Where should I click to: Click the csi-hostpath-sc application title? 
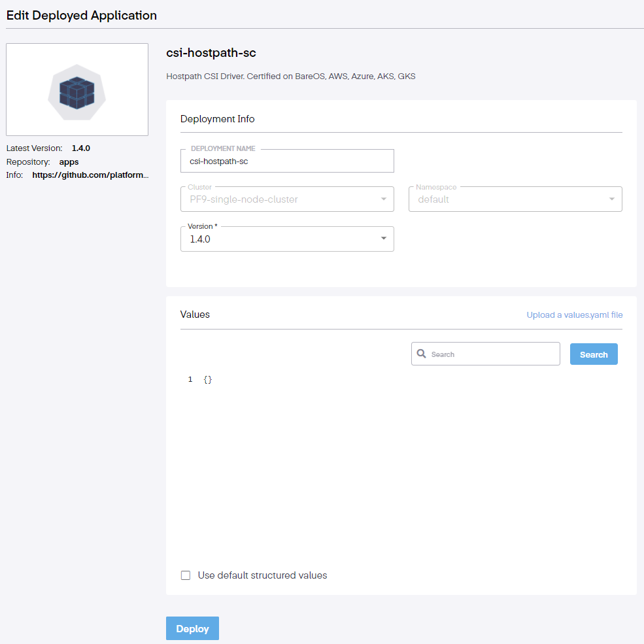pyautogui.click(x=207, y=52)
